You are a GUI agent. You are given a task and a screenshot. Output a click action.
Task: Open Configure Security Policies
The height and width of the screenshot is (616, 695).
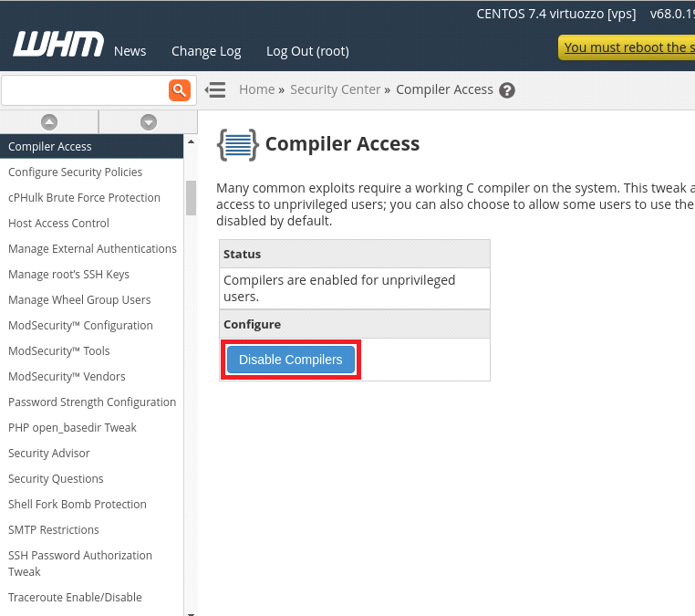pyautogui.click(x=76, y=172)
